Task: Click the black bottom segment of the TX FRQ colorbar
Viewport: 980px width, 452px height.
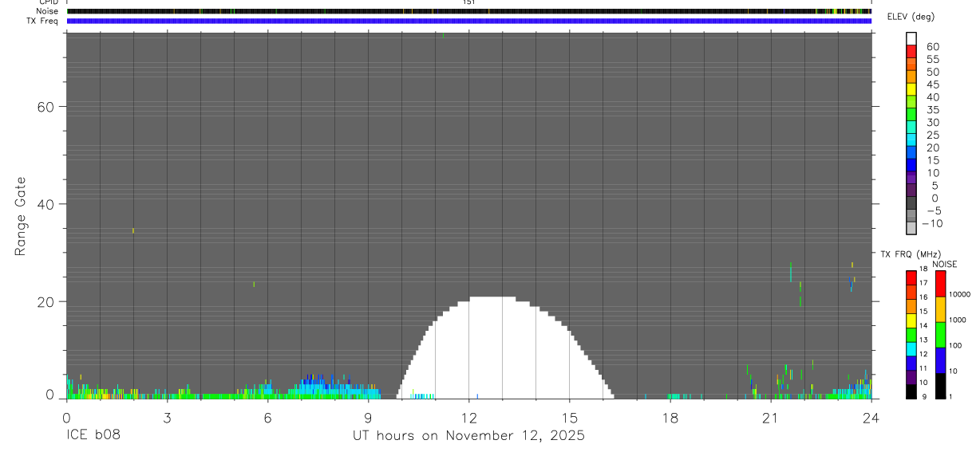Action: 911,391
